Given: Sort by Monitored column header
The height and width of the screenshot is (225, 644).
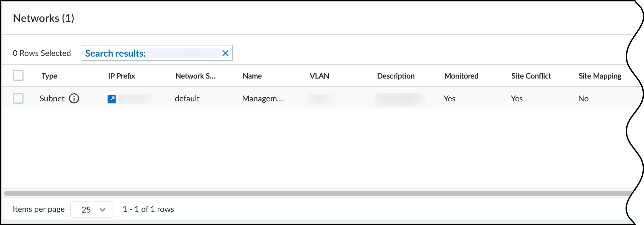Looking at the screenshot, I should tap(461, 76).
